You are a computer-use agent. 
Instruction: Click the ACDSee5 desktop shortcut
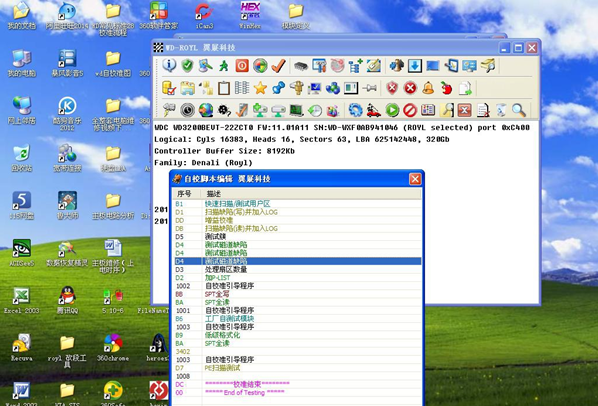coord(21,253)
